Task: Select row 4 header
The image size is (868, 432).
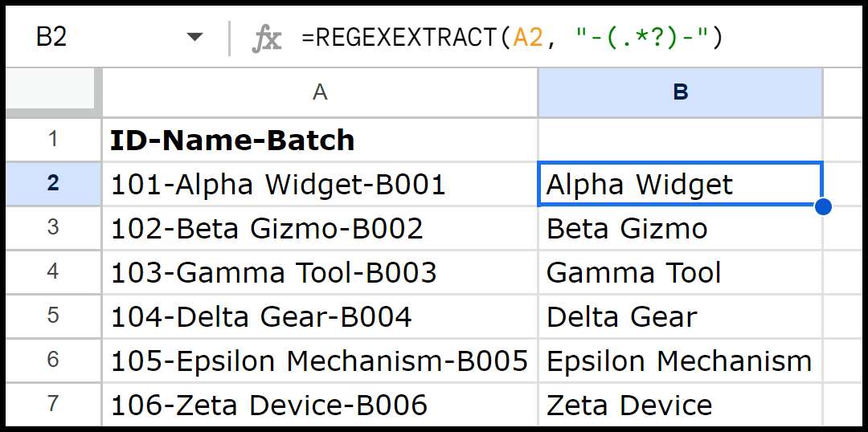Action: (x=54, y=272)
